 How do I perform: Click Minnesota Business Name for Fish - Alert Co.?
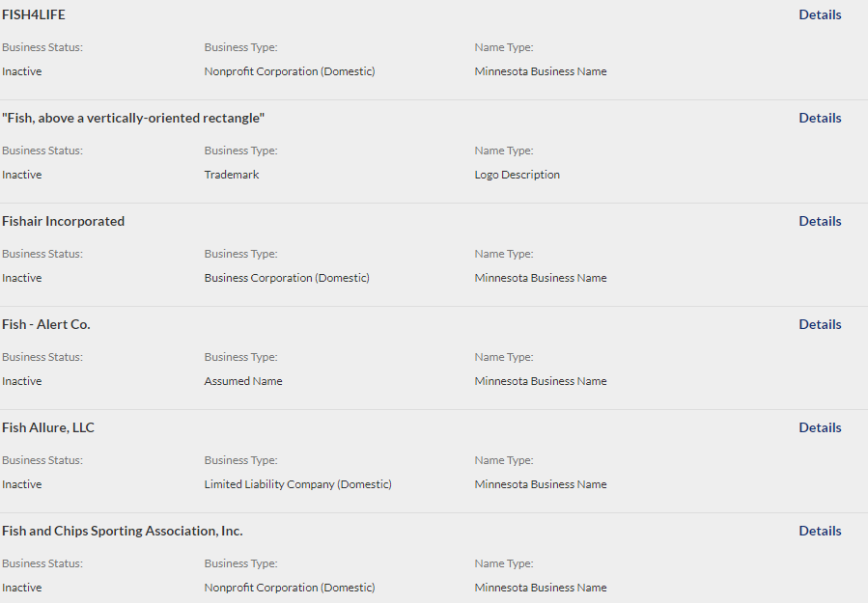541,381
